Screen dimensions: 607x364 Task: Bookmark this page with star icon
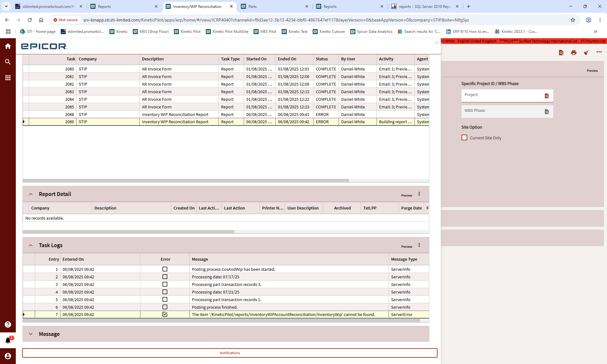click(573, 20)
